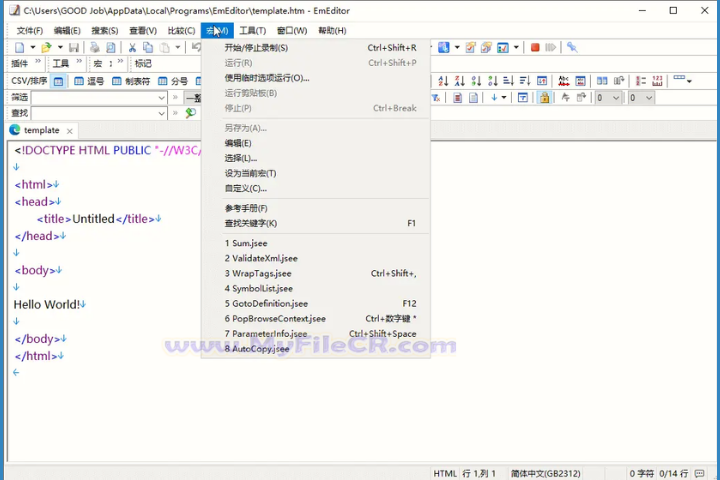Sort by length shortest-to-longest icon
720x480 pixels.
tap(508, 81)
